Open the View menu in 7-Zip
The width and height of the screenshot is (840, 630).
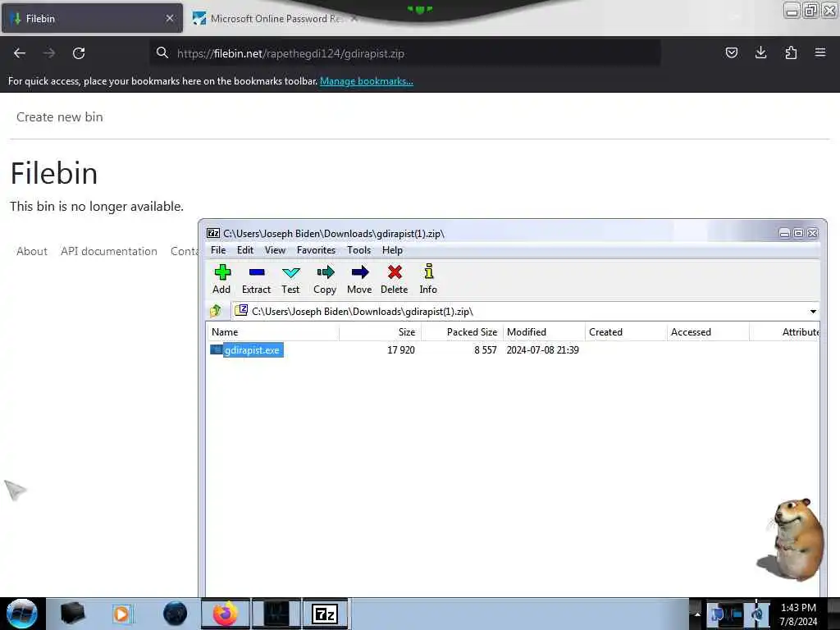[x=276, y=250]
